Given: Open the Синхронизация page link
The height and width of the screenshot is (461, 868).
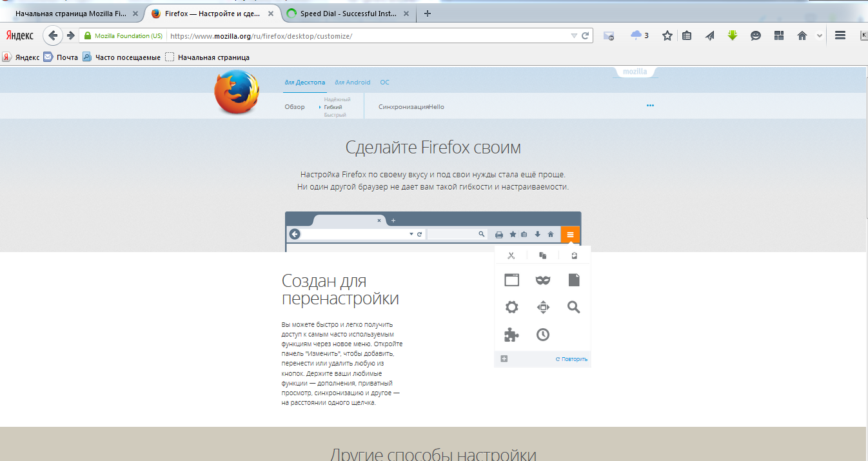Looking at the screenshot, I should (404, 107).
